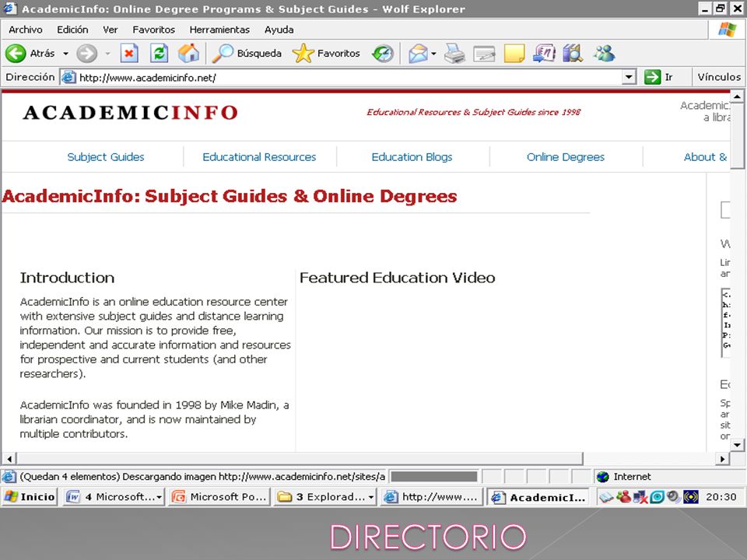Visit Education Blogs link
The width and height of the screenshot is (747, 560).
coord(412,157)
